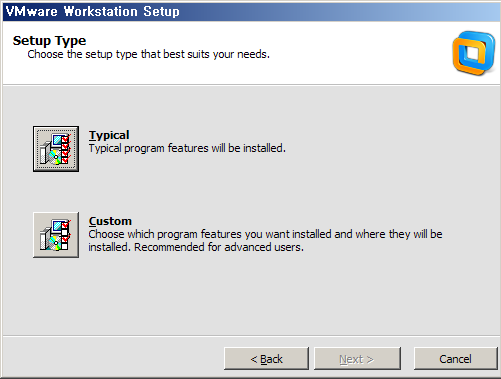501x379 pixels.
Task: Click the VMware Workstation Setup title bar
Action: tap(252, 12)
